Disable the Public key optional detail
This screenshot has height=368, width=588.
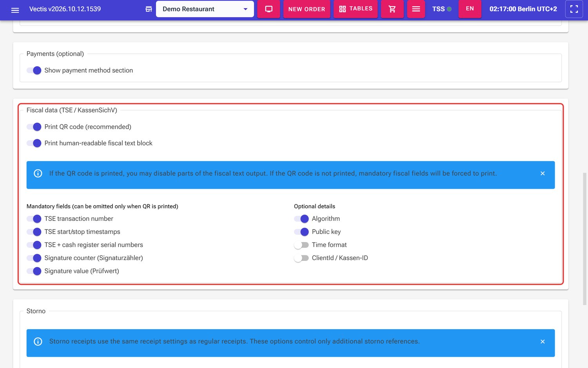(x=301, y=232)
